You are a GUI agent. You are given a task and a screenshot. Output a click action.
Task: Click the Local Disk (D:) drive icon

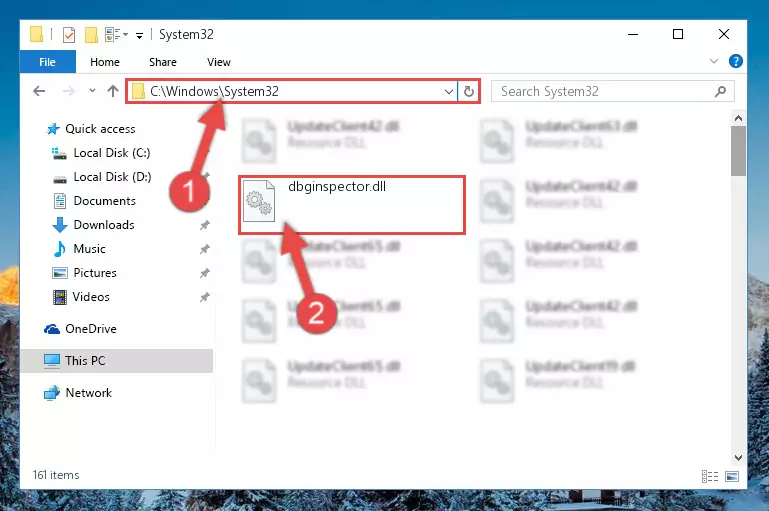click(60, 179)
